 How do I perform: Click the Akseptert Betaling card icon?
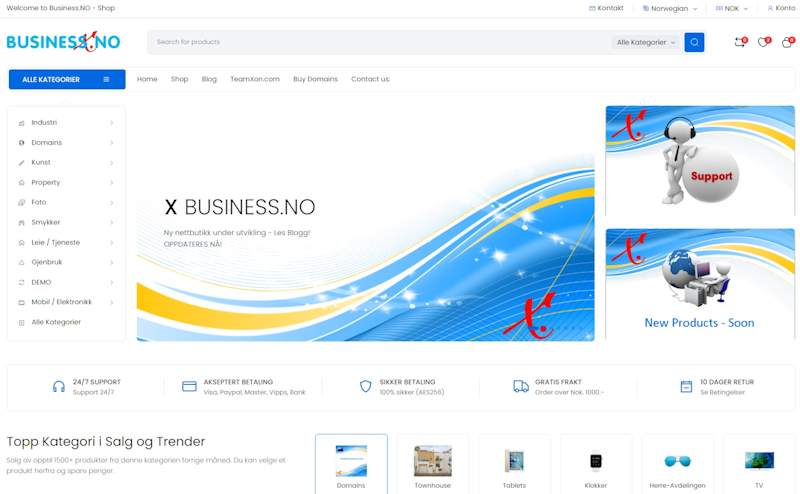click(189, 386)
